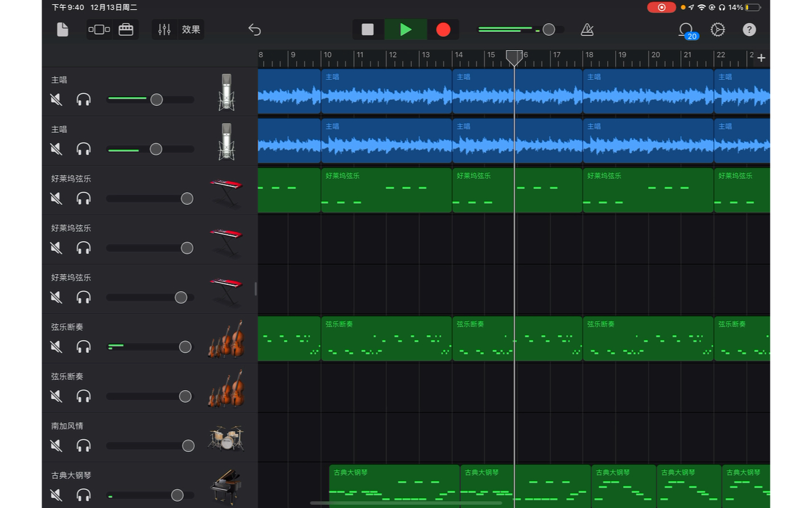Select 古典大钢琴 region starting near bar 10
This screenshot has width=812, height=508.
coord(394,486)
